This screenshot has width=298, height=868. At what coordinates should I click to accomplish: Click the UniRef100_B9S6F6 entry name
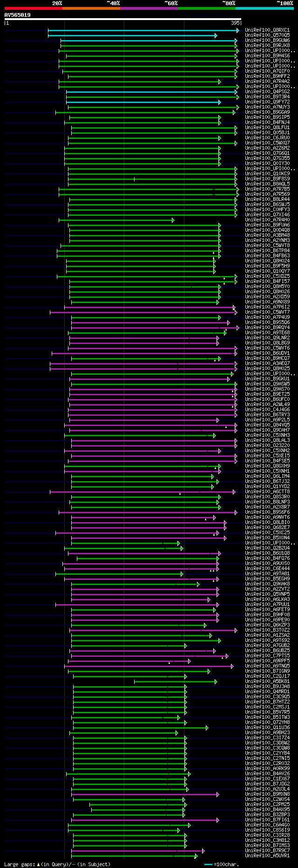pyautogui.click(x=267, y=512)
